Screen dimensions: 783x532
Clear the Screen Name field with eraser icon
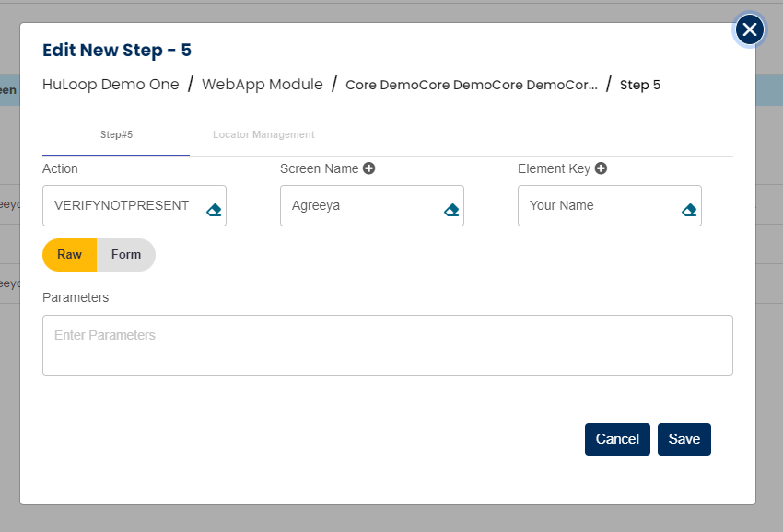pyautogui.click(x=451, y=210)
